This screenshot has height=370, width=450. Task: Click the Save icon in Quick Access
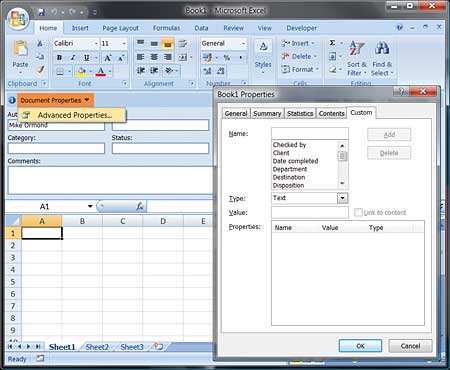[x=42, y=12]
